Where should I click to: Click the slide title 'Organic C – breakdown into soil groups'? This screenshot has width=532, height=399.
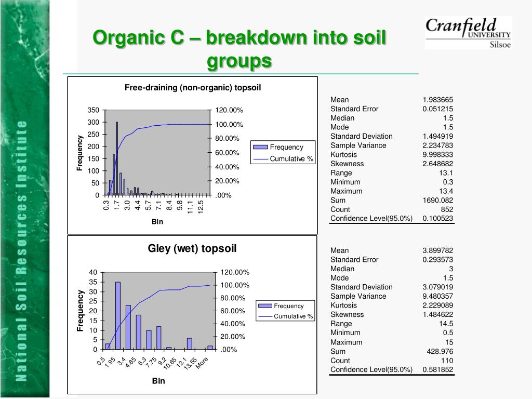click(240, 49)
